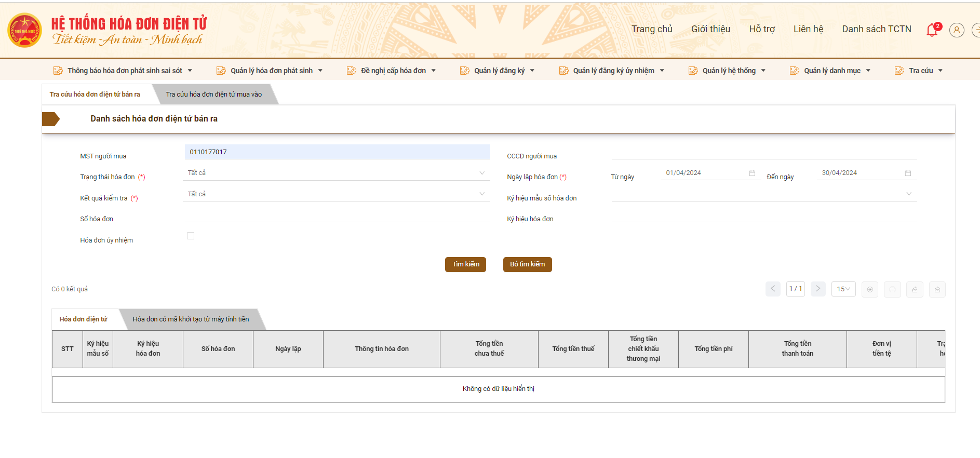The height and width of the screenshot is (458, 980).
Task: Click the user account profile icon
Action: [x=956, y=30]
